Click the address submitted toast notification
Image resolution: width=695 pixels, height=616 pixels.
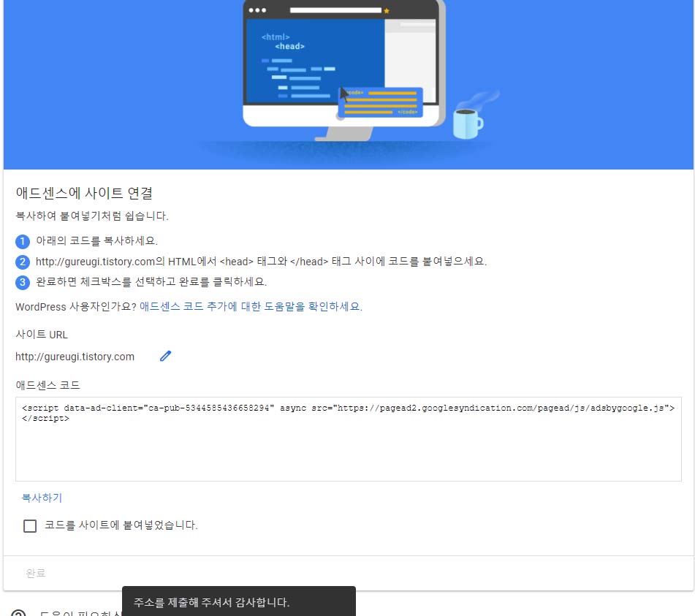coord(239,601)
